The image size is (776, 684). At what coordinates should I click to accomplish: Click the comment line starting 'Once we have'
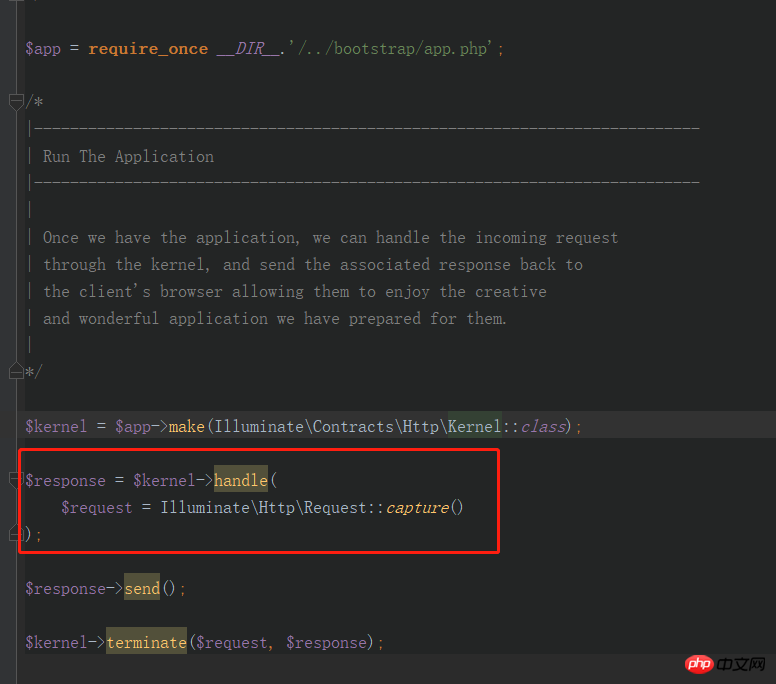click(330, 238)
